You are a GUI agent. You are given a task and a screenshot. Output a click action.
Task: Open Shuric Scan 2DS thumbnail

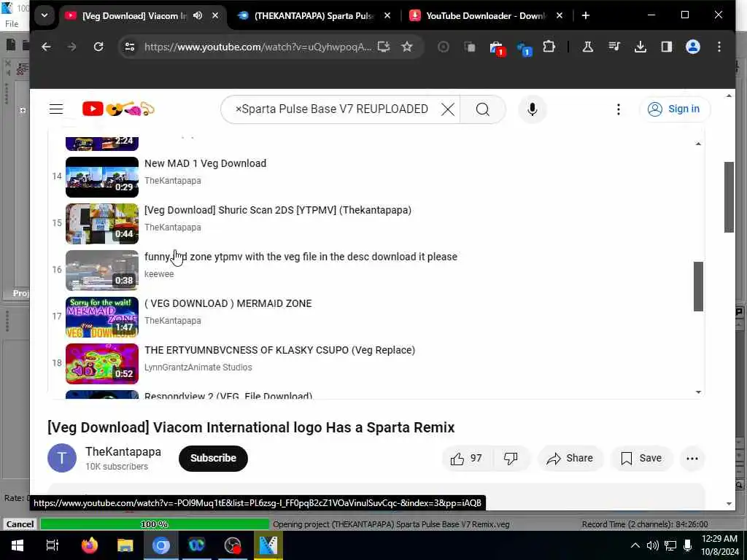pyautogui.click(x=102, y=223)
